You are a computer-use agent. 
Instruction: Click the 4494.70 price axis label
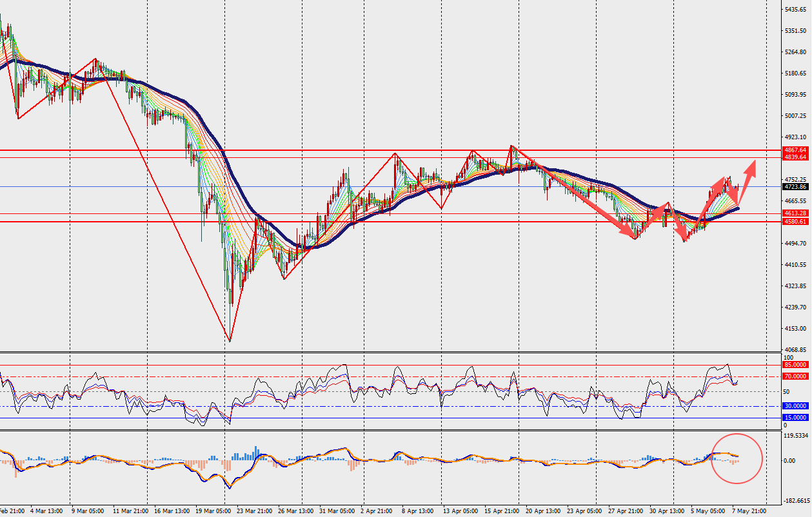(796, 244)
